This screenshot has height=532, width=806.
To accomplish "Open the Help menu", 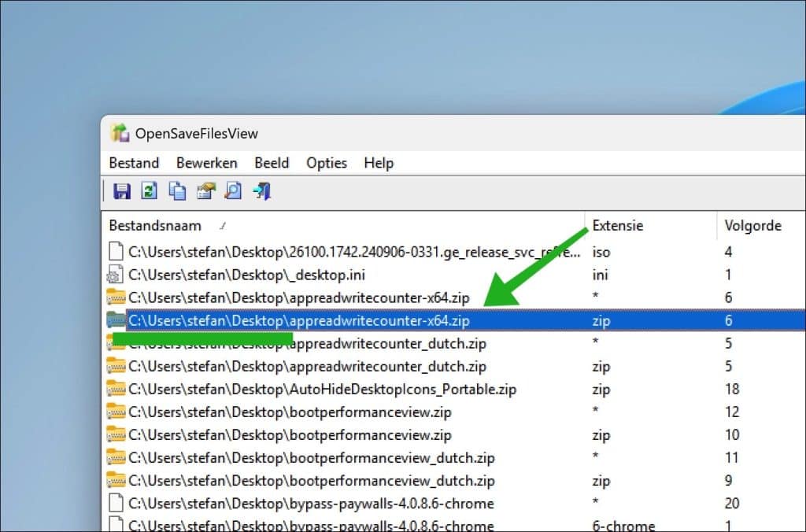I will pyautogui.click(x=379, y=164).
